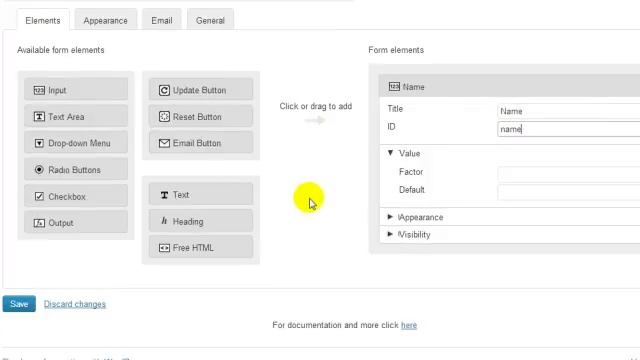The width and height of the screenshot is (640, 360).
Task: Click the 'Click or drag to add' text
Action: click(316, 106)
